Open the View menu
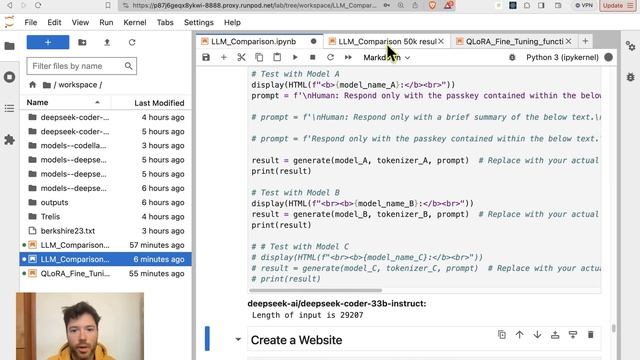The width and height of the screenshot is (640, 360). pos(80,22)
